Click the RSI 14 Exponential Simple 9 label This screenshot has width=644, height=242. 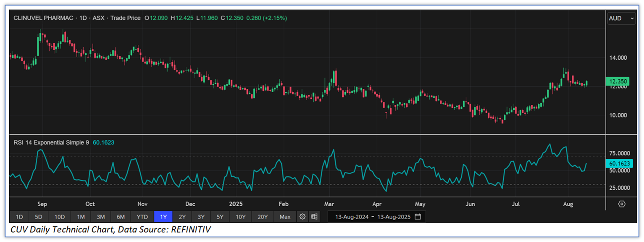click(x=51, y=143)
